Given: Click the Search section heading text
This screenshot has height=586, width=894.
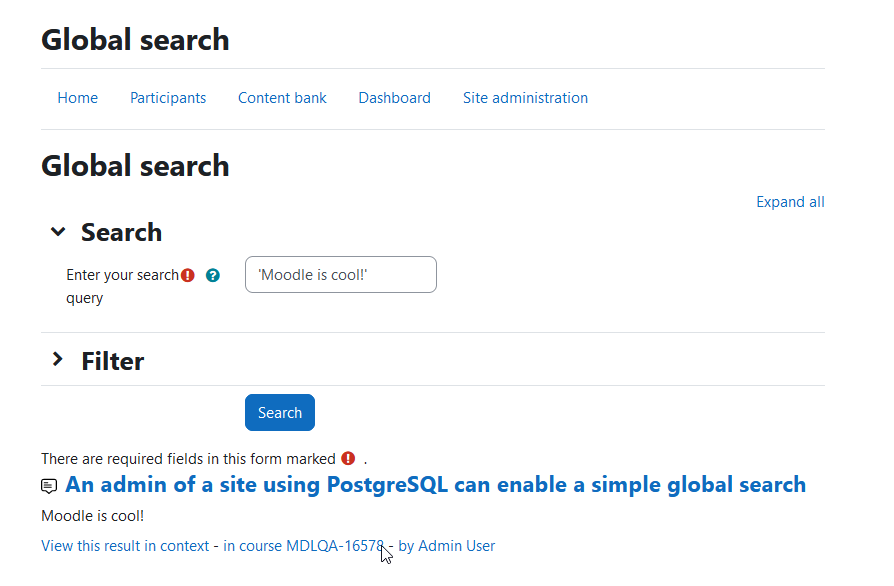Looking at the screenshot, I should [x=121, y=233].
